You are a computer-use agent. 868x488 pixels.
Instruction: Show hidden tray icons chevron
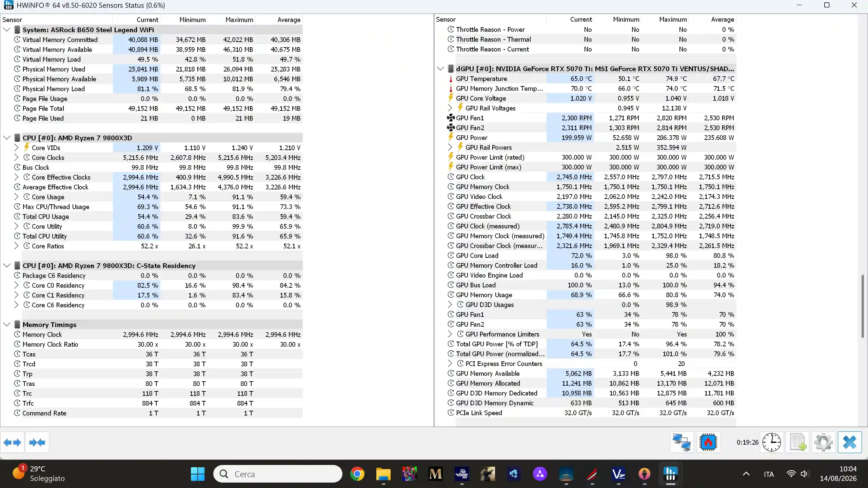[746, 474]
